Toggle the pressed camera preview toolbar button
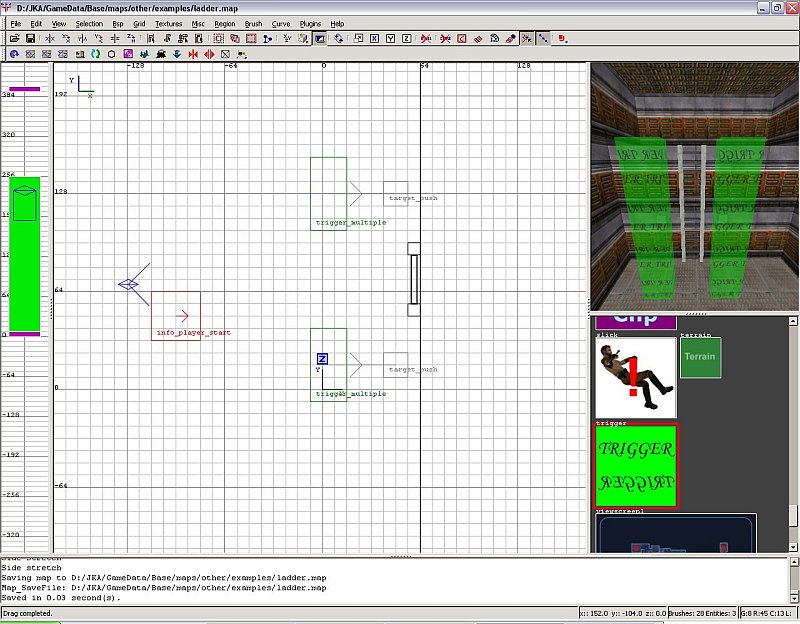800x624 pixels. tap(319, 38)
